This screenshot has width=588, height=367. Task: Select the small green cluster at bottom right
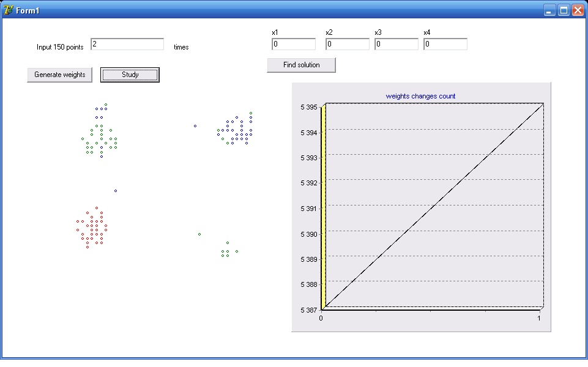point(226,251)
